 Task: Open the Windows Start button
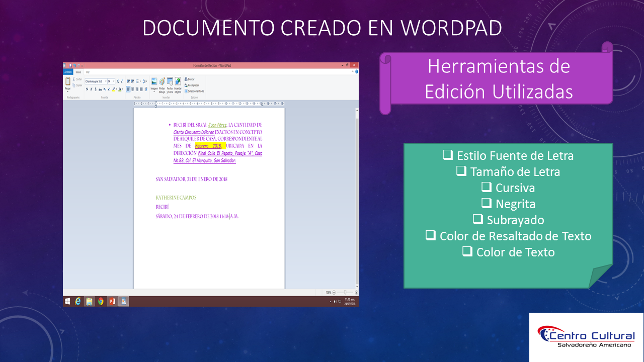coord(67,301)
